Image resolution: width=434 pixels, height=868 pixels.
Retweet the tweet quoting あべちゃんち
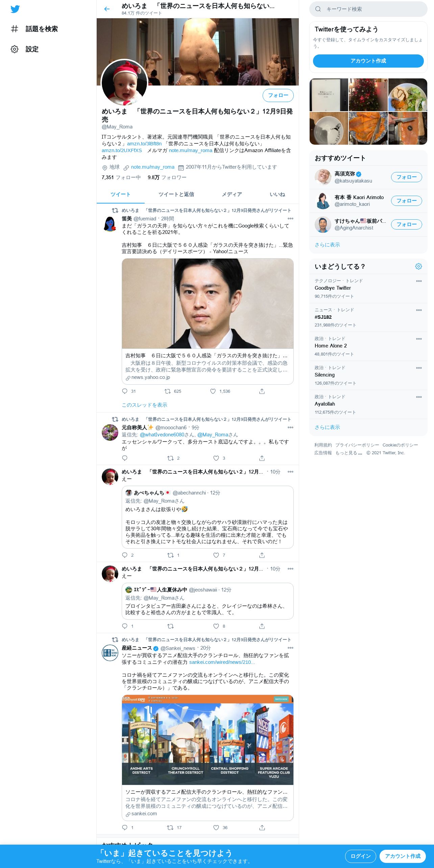click(x=170, y=555)
